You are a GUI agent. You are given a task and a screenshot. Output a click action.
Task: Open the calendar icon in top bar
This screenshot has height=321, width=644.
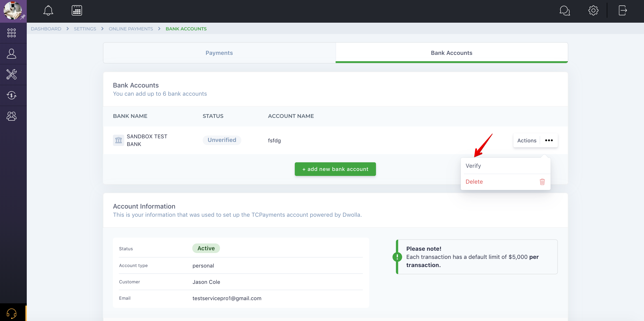click(x=77, y=10)
